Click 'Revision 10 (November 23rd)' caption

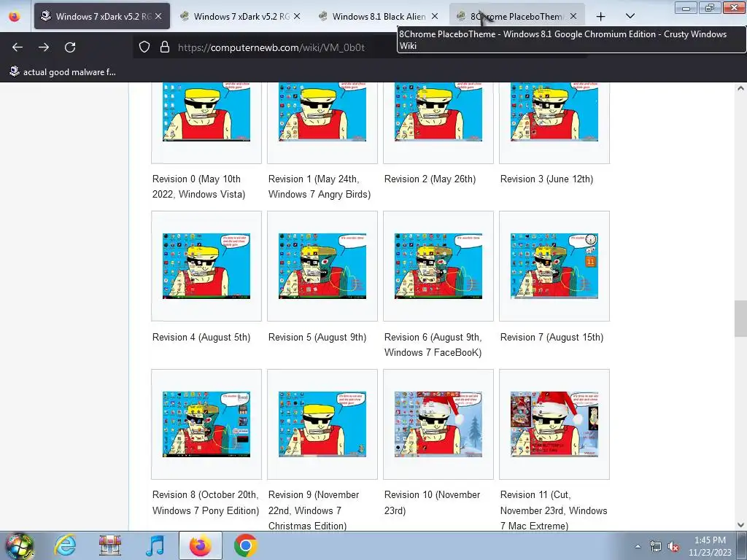coord(432,502)
